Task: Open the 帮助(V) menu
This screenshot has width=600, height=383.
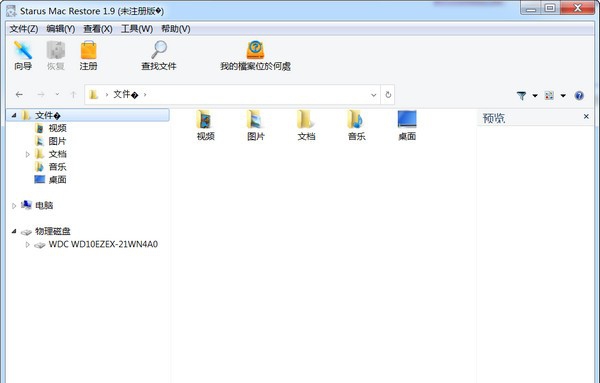Action: click(x=176, y=29)
